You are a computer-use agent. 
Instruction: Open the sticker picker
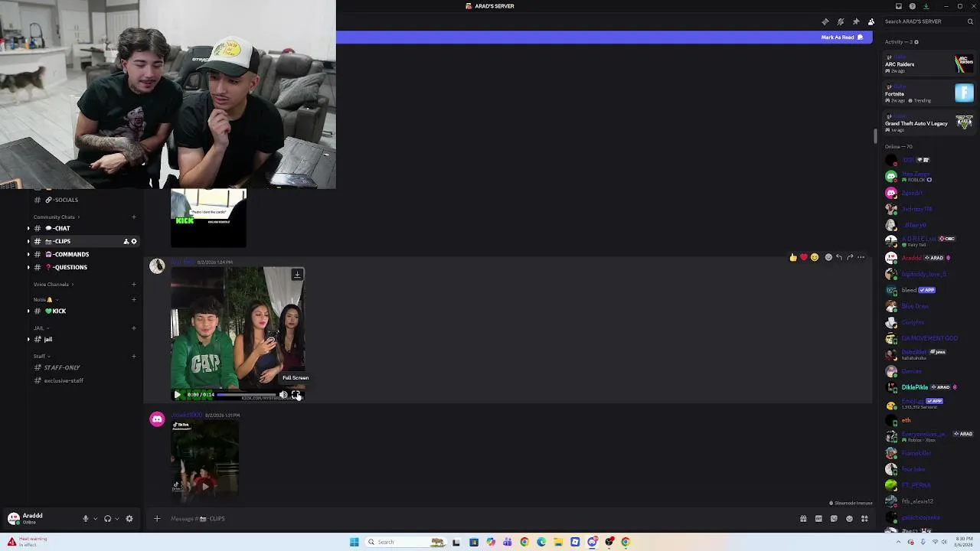point(834,518)
